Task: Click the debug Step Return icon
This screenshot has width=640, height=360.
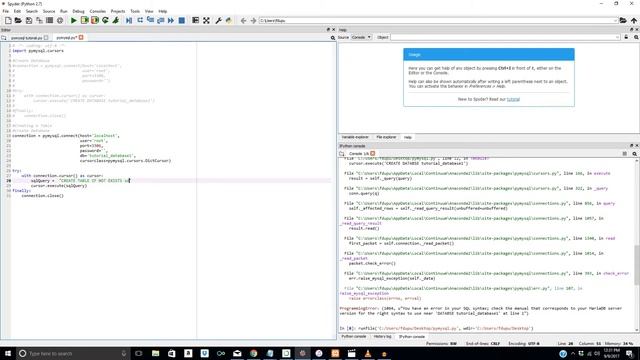Action: pos(160,20)
